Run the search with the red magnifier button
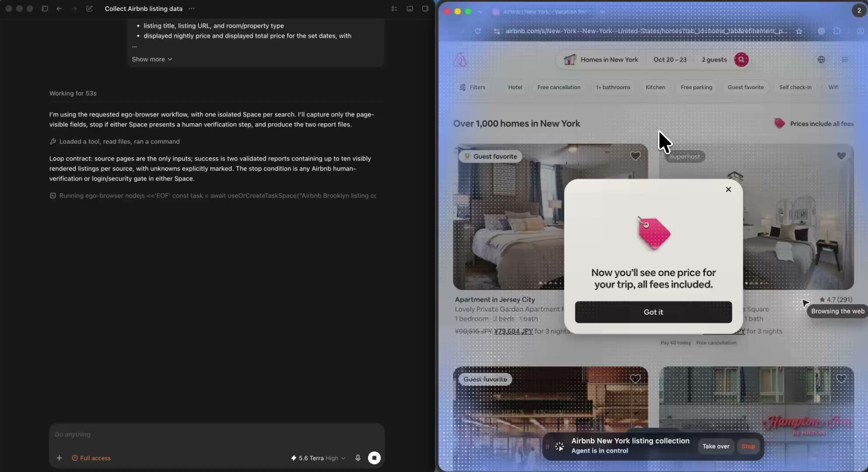The image size is (868, 472). pyautogui.click(x=741, y=59)
